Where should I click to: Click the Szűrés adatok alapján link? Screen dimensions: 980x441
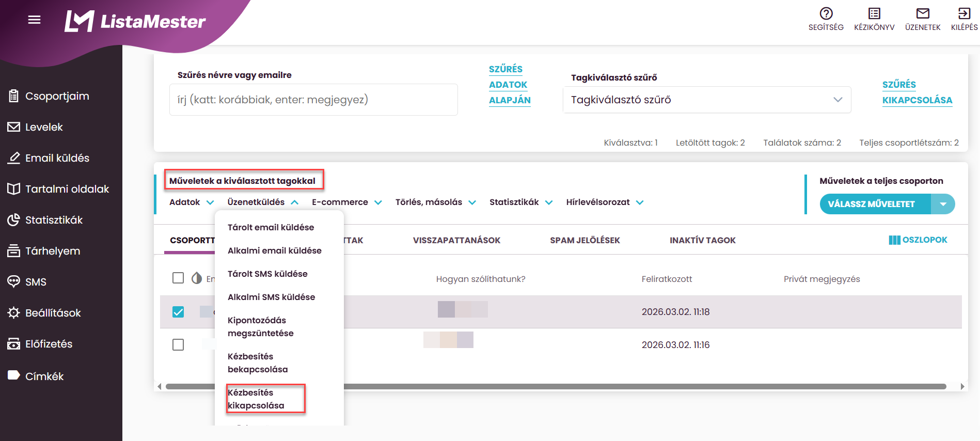click(x=510, y=85)
